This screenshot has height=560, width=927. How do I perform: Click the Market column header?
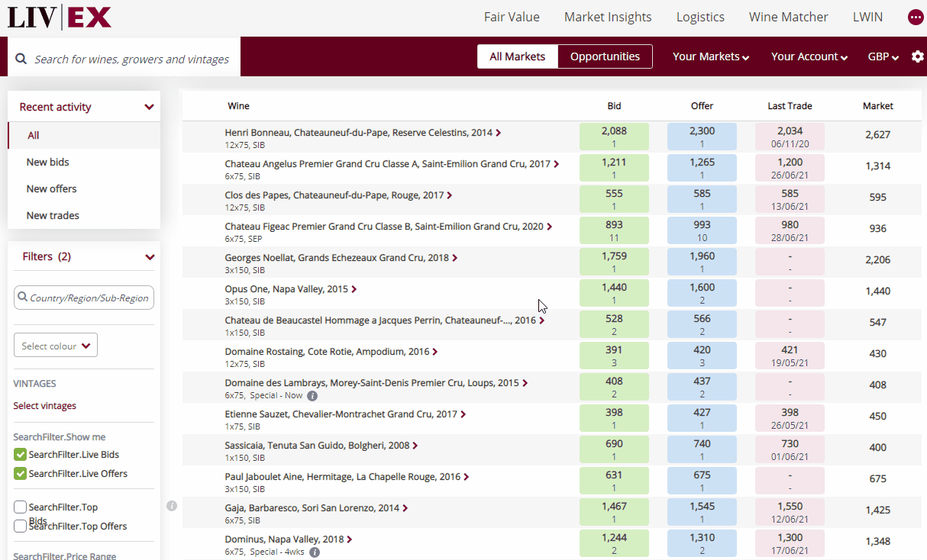click(878, 106)
